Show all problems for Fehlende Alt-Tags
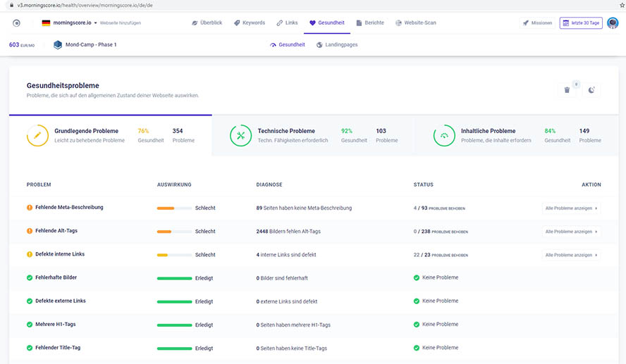This screenshot has height=364, width=626. (571, 231)
